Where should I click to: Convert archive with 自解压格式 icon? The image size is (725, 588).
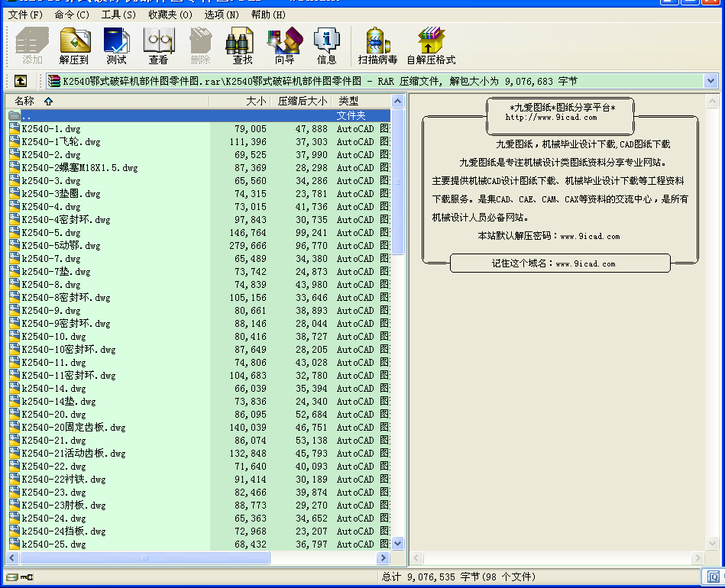pyautogui.click(x=430, y=44)
